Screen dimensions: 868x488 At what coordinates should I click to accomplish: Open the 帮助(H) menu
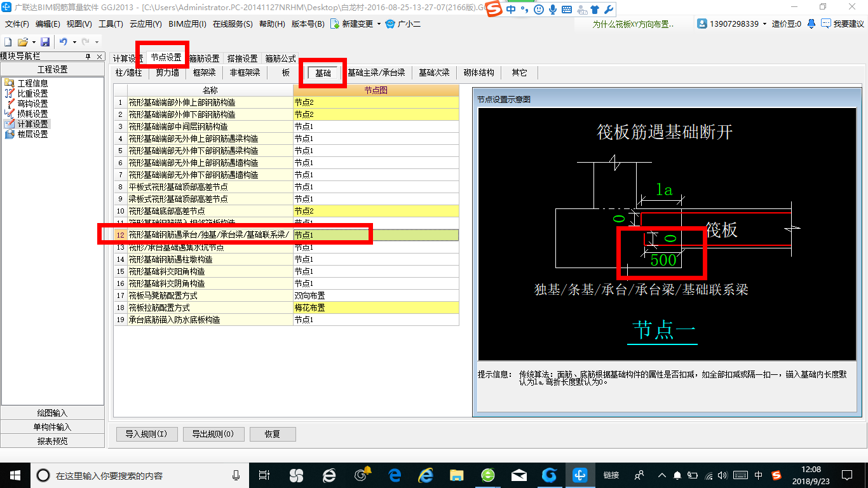pos(272,24)
